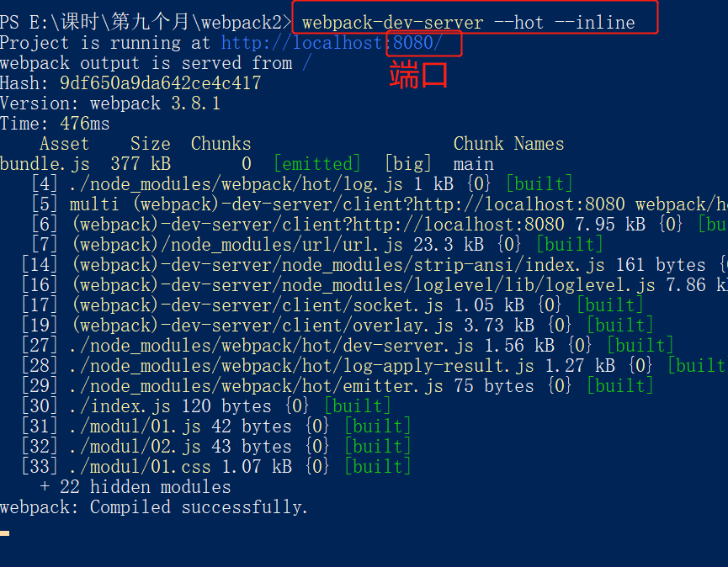The image size is (728, 567).
Task: Click the blue slash after served from
Action: pyautogui.click(x=306, y=63)
